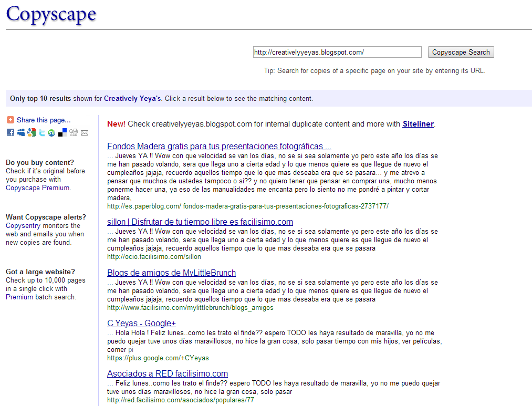Viewport: 532px width, 406px height.
Task: Click the 'Do you buy content?' heading
Action: (x=40, y=162)
